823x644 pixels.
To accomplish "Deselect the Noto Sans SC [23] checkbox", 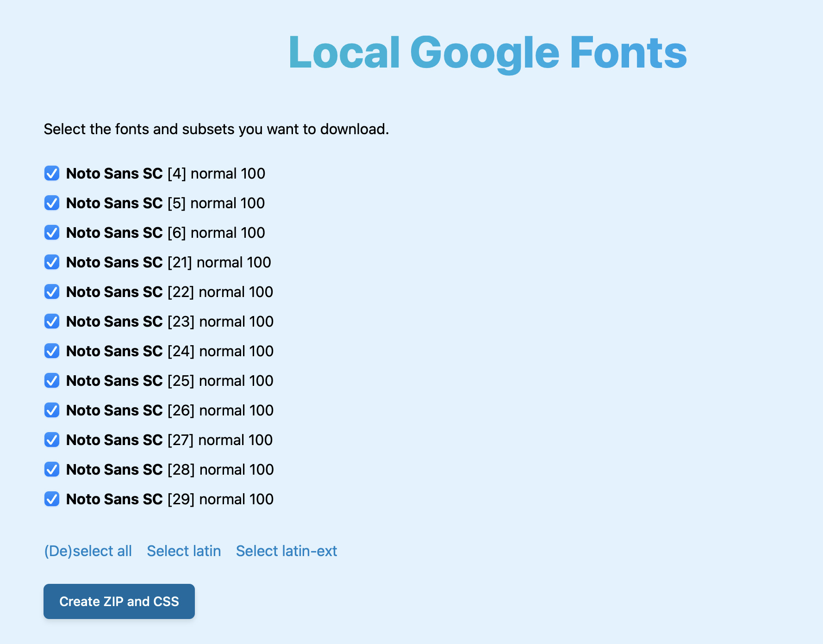I will coord(51,322).
